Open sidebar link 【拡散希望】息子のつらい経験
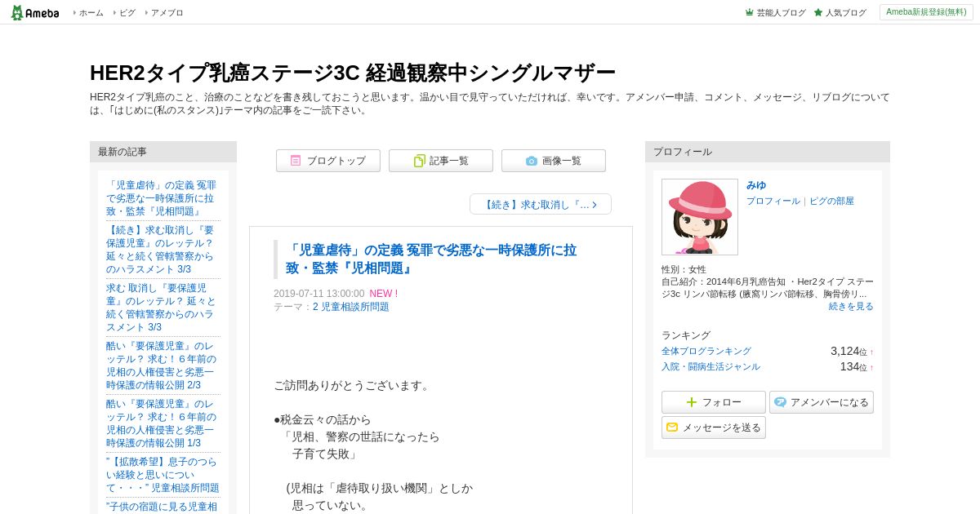This screenshot has height=514, width=980. tap(163, 475)
